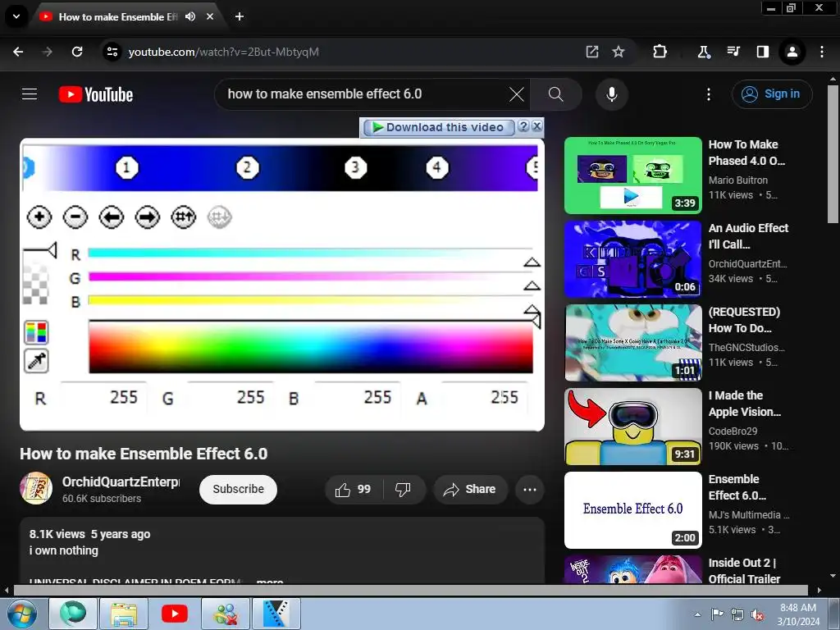Click Download this video button
Image resolution: width=840 pixels, height=630 pixels.
[x=439, y=127]
